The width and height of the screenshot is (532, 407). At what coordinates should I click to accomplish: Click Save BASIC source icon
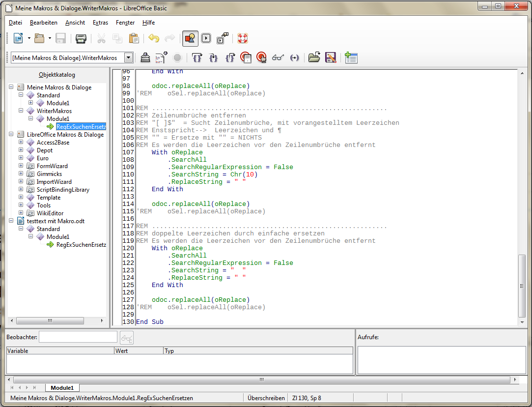click(331, 58)
